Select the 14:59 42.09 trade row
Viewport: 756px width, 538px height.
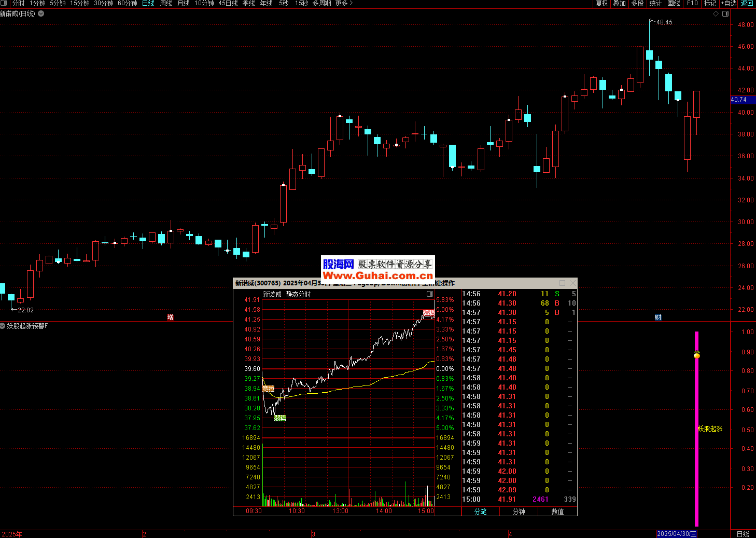[519, 490]
